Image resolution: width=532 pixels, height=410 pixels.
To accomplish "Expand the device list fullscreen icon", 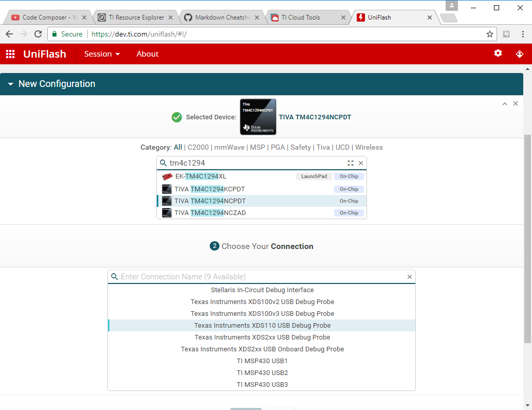I will coord(351,163).
